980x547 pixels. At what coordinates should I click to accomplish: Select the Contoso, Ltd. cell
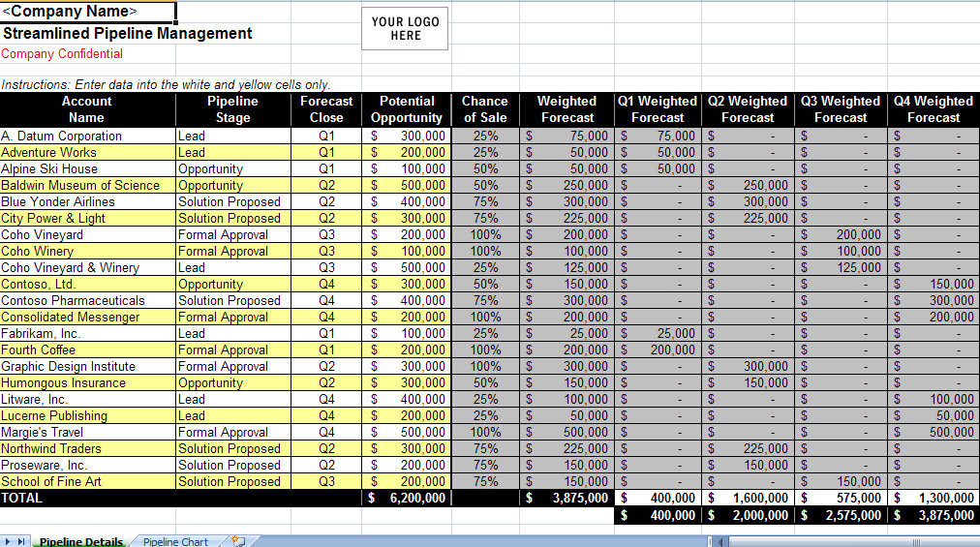point(87,284)
